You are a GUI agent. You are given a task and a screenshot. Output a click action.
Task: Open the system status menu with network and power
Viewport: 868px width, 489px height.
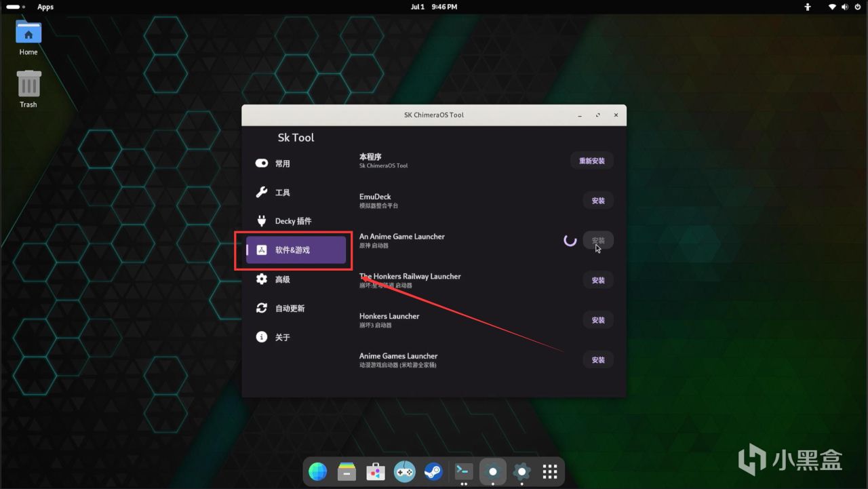point(845,7)
